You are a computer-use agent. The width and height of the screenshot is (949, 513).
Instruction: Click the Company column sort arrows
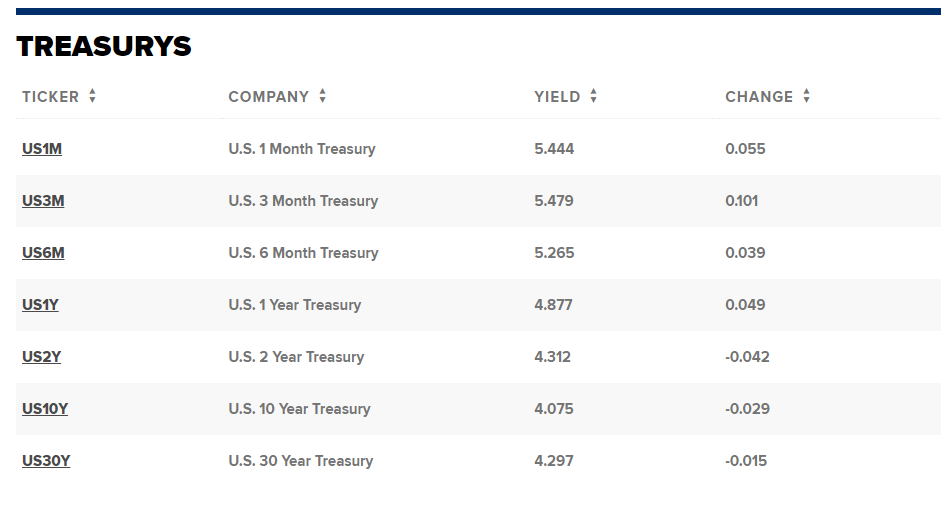click(323, 96)
